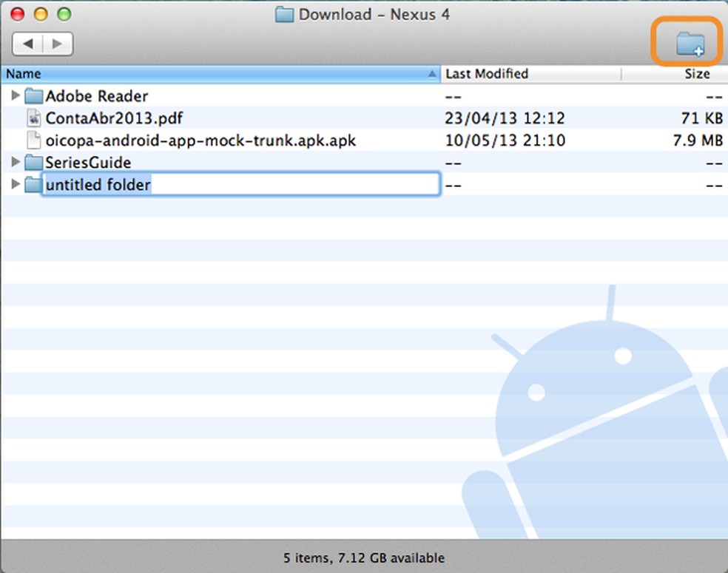
Task: Click the 71 KB size value
Action: (x=702, y=118)
